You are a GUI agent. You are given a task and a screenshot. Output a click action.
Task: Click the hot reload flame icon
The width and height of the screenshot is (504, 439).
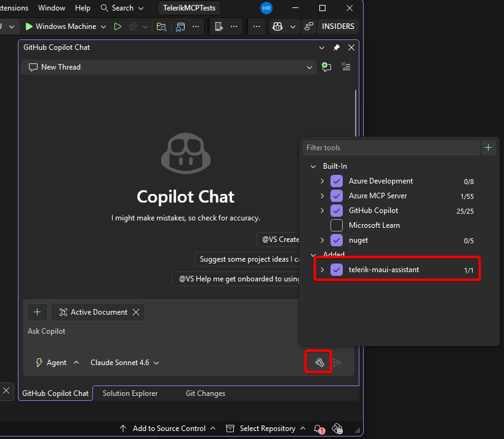coord(133,26)
